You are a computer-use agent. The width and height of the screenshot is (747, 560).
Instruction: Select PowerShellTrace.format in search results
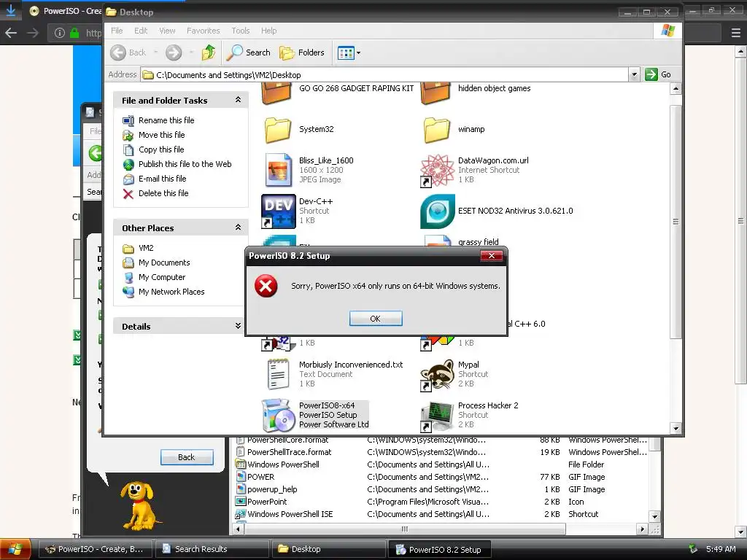coord(289,452)
